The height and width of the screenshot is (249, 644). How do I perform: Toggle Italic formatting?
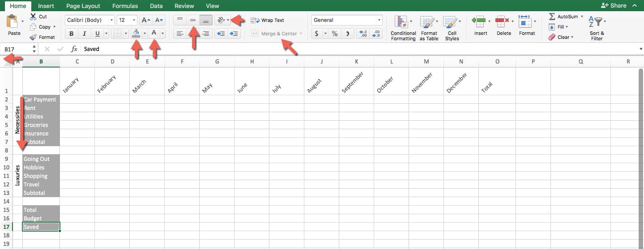pyautogui.click(x=84, y=34)
